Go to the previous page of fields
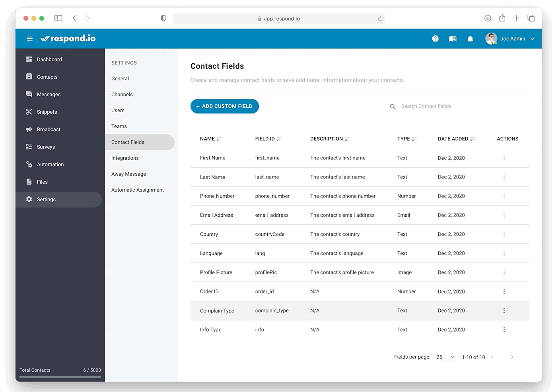Viewport: 560px width, 392px height. 492,357
